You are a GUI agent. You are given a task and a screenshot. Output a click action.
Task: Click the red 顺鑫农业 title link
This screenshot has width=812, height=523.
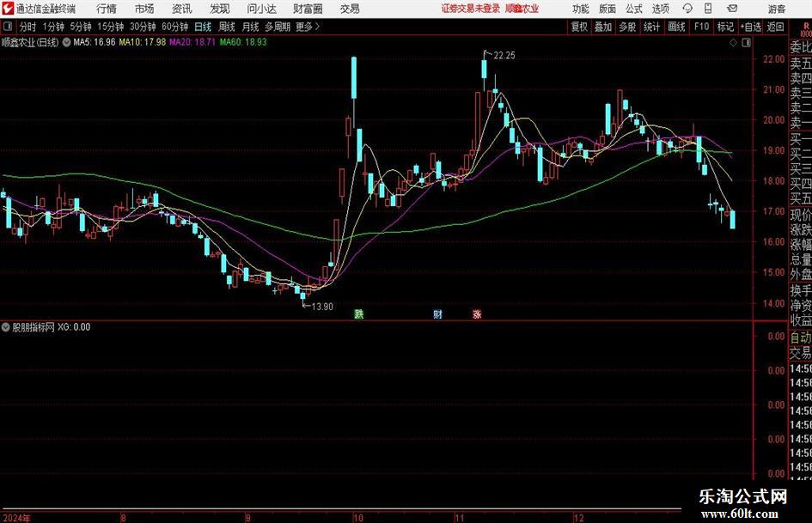pyautogui.click(x=522, y=9)
